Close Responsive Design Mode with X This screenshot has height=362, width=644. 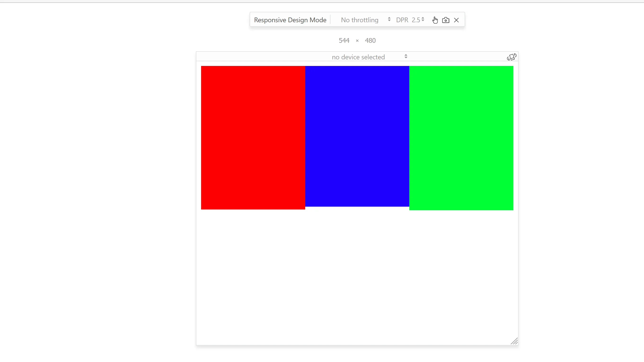[x=456, y=20]
